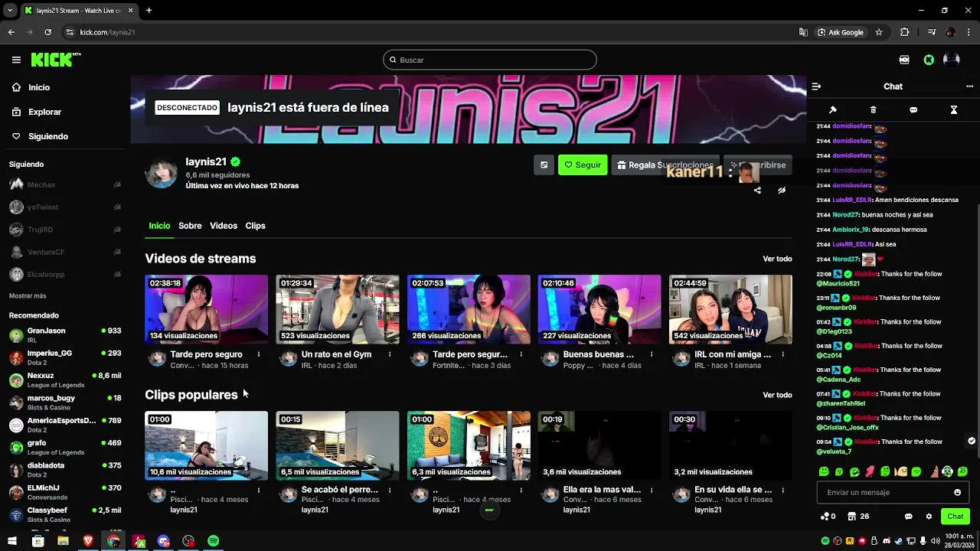The height and width of the screenshot is (551, 980).
Task: Click the chat trash clear icon
Action: 874,110
